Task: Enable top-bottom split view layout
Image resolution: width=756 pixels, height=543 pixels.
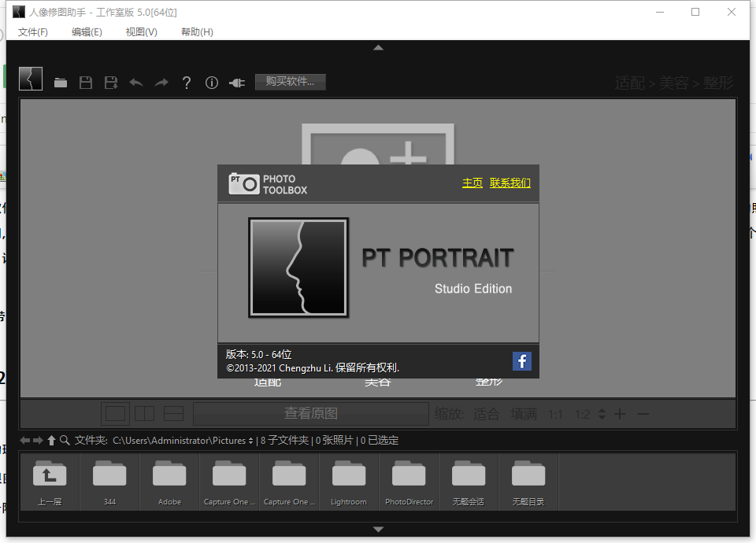Action: (173, 413)
